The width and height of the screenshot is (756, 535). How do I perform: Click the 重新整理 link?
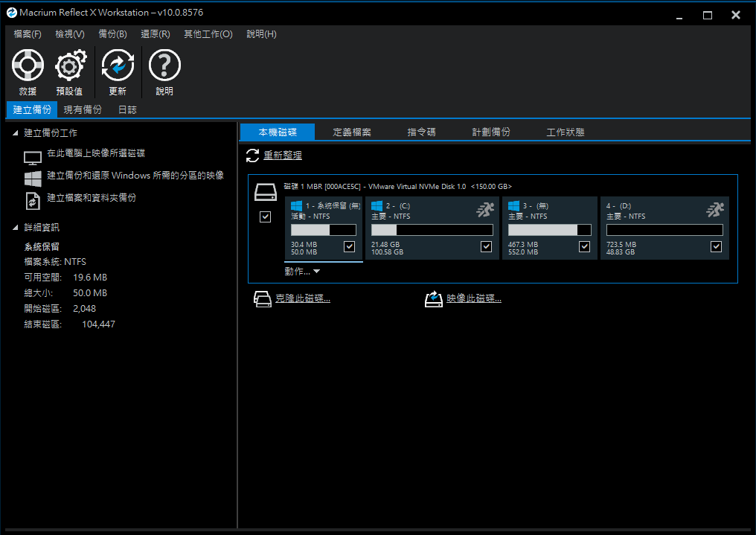(283, 156)
